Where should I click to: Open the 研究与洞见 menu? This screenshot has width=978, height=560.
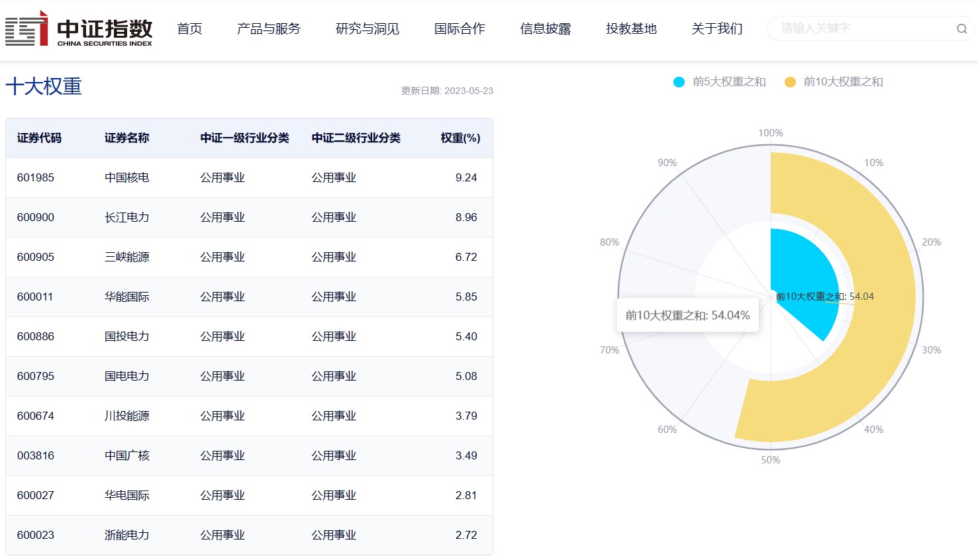(367, 28)
